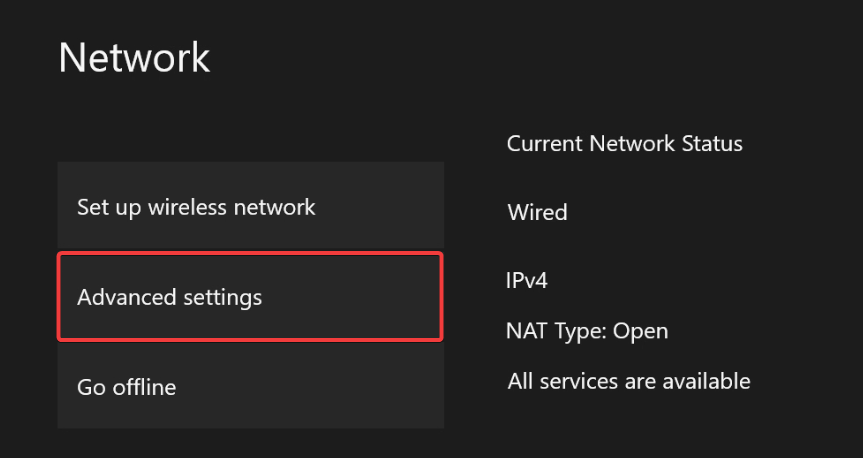Click the IPv4 status text
Image resolution: width=863 pixels, height=458 pixels.
[527, 280]
